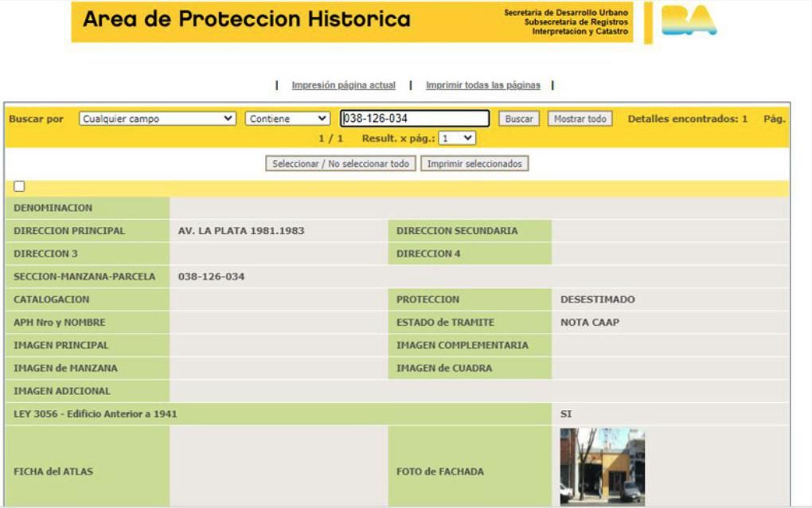
Task: Expand the 'Cualquier campo' field dropdown
Action: tap(158, 119)
